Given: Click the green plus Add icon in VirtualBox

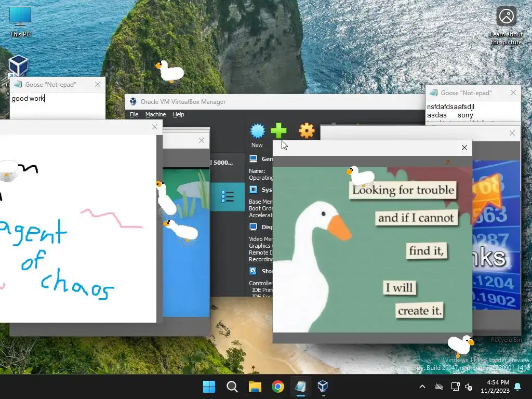Looking at the screenshot, I should (278, 131).
